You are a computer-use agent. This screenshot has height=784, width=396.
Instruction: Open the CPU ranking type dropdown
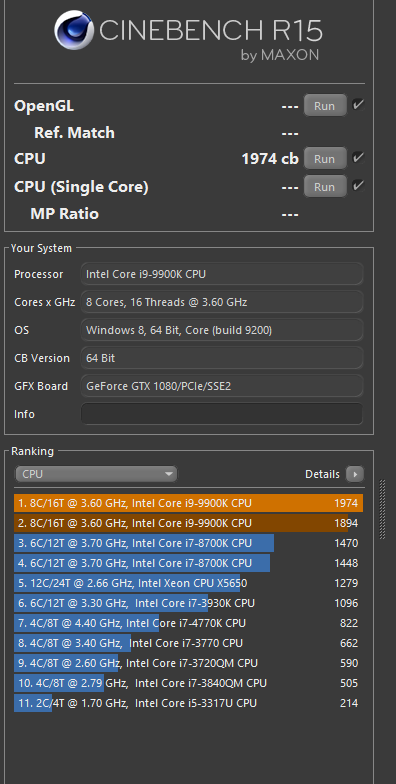pyautogui.click(x=96, y=474)
